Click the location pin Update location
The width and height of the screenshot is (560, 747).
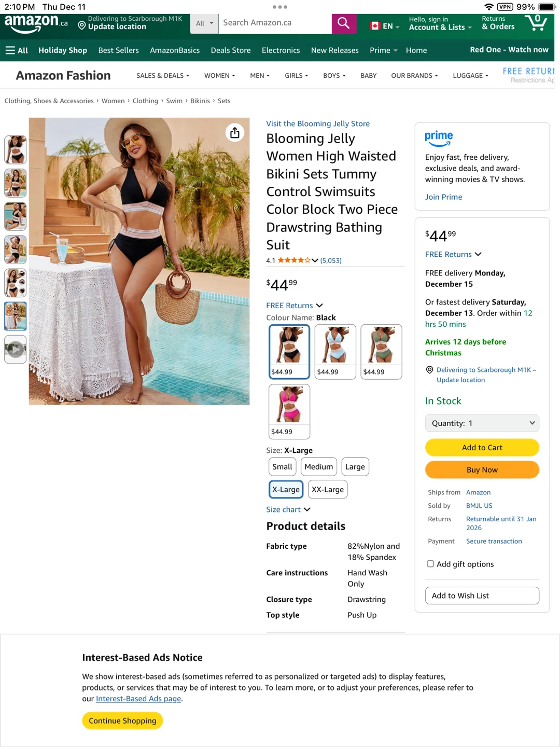point(130,23)
